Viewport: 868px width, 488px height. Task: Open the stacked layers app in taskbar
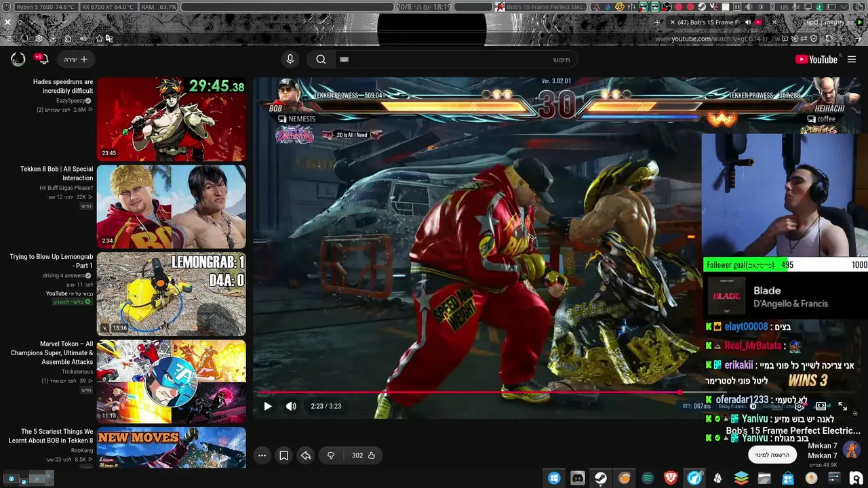pyautogui.click(x=741, y=478)
